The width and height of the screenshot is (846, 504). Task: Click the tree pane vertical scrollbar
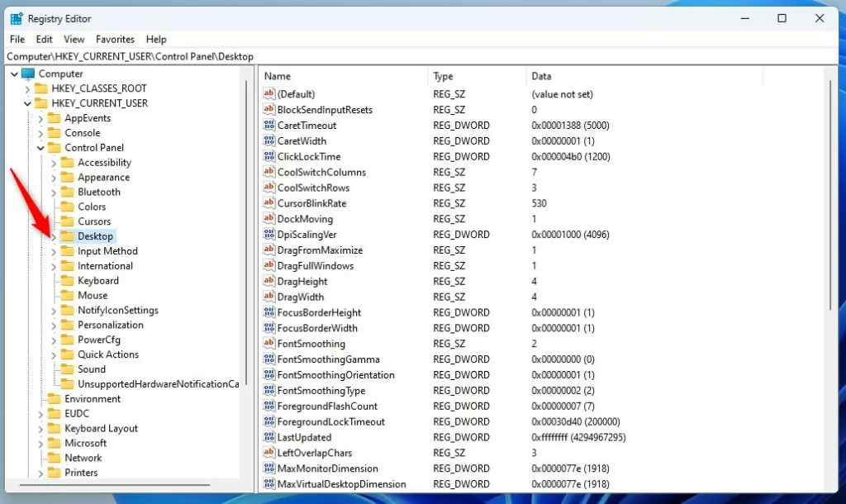246,232
